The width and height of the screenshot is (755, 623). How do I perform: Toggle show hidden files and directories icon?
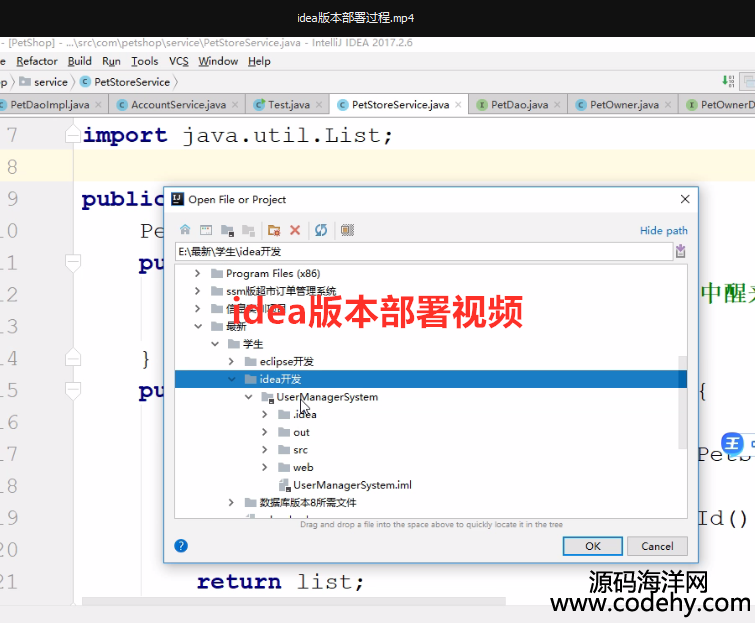click(347, 230)
